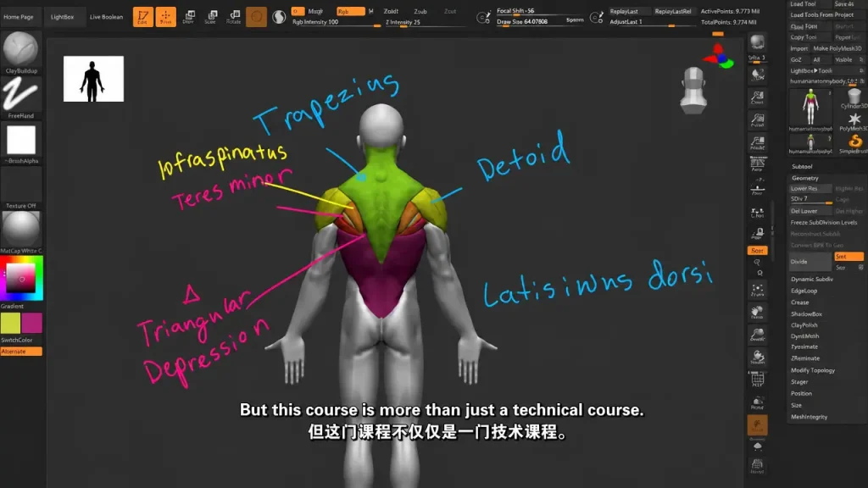Screen dimensions: 868x488
Task: Expand the MeshIntegrity section
Action: (x=810, y=417)
